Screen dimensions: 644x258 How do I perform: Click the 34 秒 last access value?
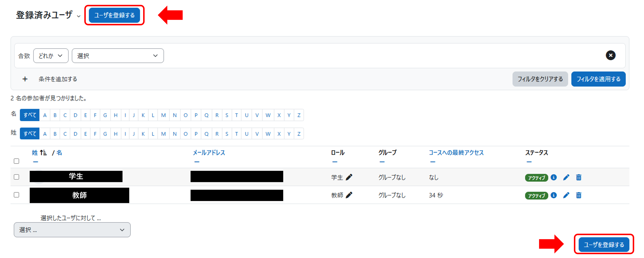(436, 195)
